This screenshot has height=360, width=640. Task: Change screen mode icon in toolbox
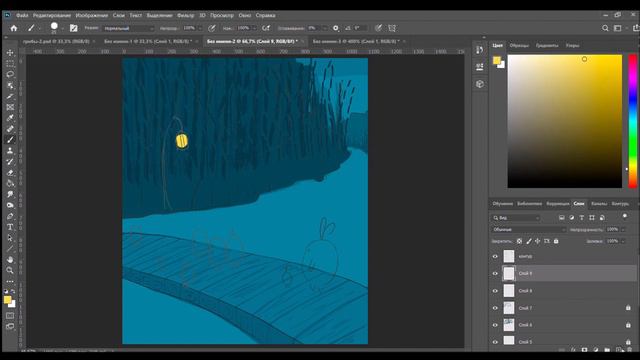[x=10, y=327]
